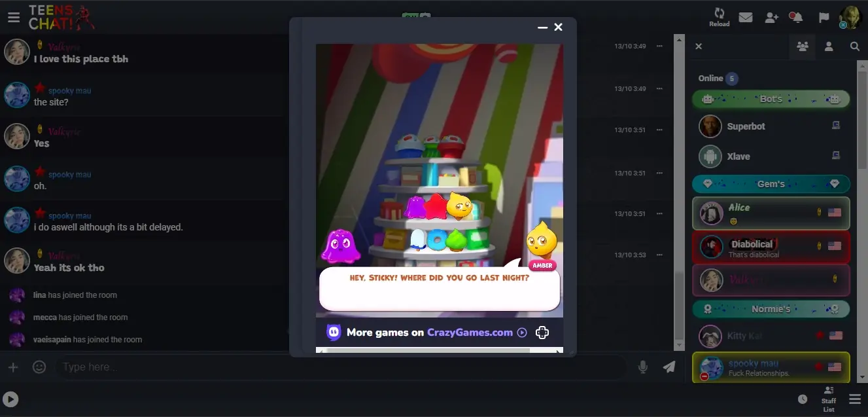
Task: Click the CrazyGames mascot logo
Action: pyautogui.click(x=334, y=333)
